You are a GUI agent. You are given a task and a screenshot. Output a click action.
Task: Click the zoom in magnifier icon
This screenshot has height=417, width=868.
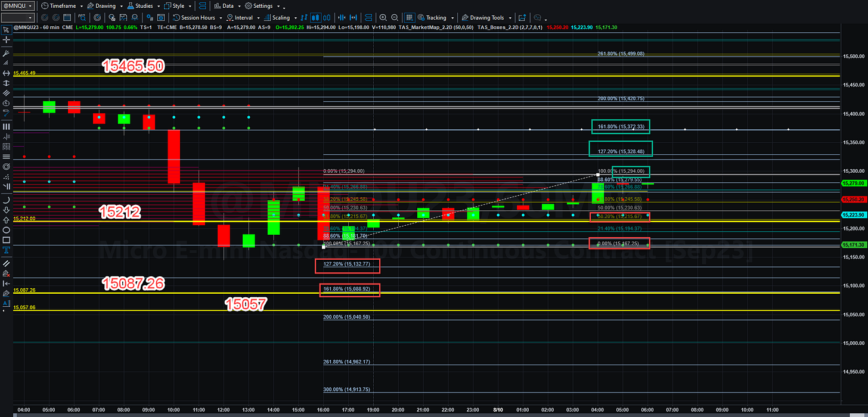click(x=383, y=18)
